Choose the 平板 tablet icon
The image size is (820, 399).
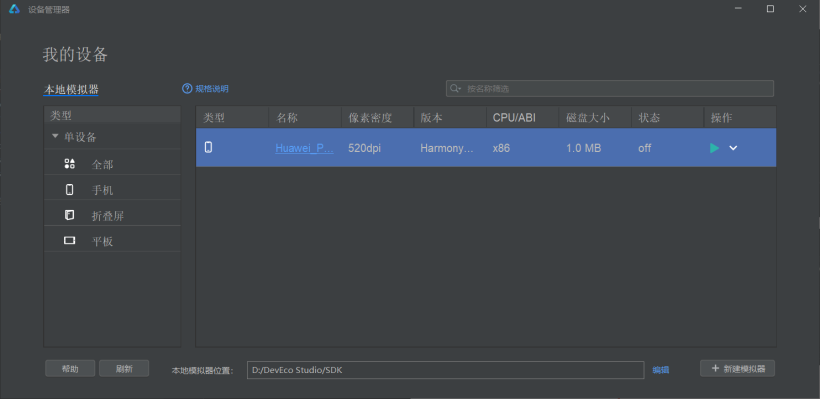tap(70, 241)
